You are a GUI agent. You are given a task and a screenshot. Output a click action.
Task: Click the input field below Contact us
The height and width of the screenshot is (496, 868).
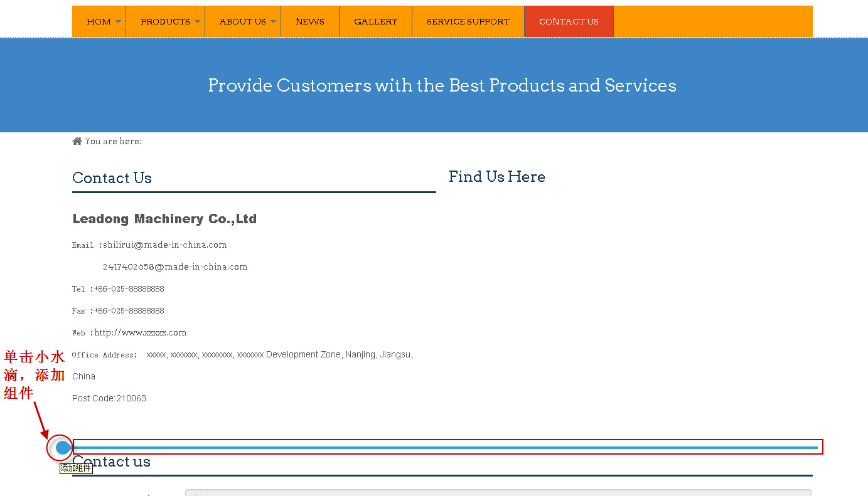498,492
